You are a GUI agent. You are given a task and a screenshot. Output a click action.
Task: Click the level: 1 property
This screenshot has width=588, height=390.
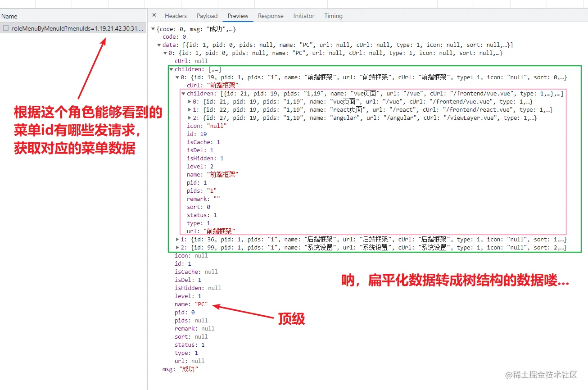tap(188, 296)
